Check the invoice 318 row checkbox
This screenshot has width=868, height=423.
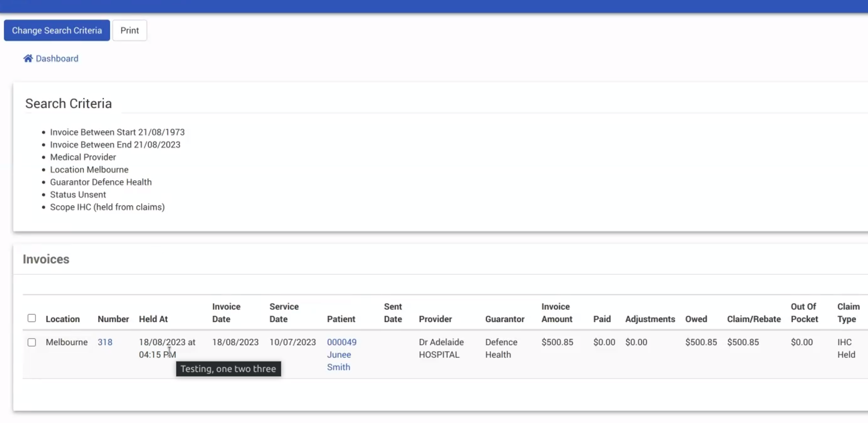click(x=32, y=342)
